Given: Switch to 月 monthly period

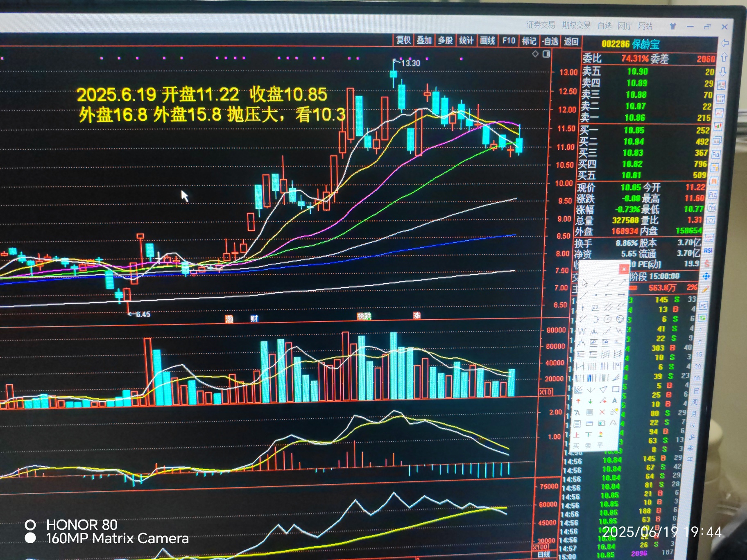Looking at the screenshot, I should 694,413.
